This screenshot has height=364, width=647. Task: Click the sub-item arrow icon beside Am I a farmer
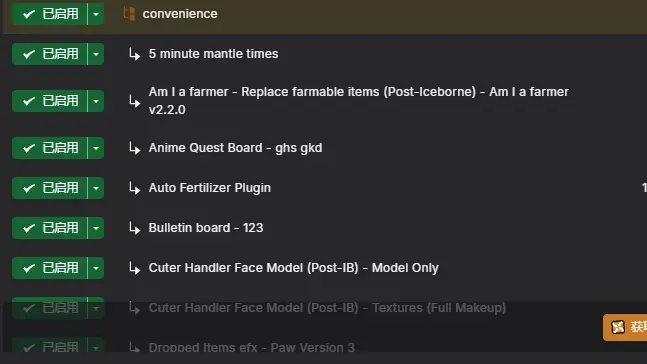click(135, 101)
